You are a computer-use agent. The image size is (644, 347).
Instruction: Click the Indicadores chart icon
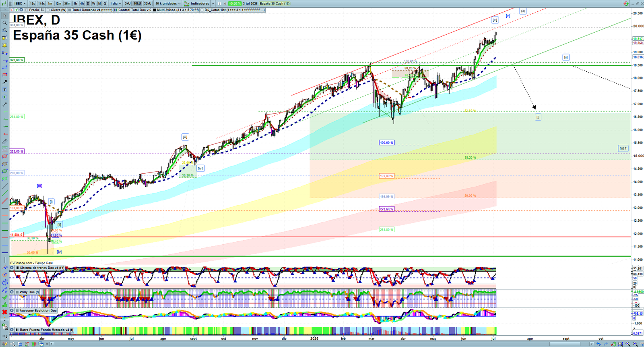pos(187,3)
